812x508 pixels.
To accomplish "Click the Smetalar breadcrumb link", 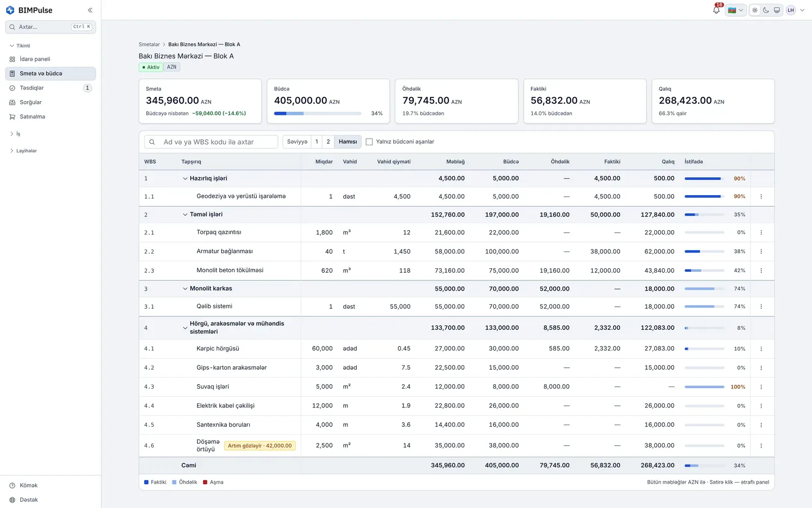I will click(149, 45).
